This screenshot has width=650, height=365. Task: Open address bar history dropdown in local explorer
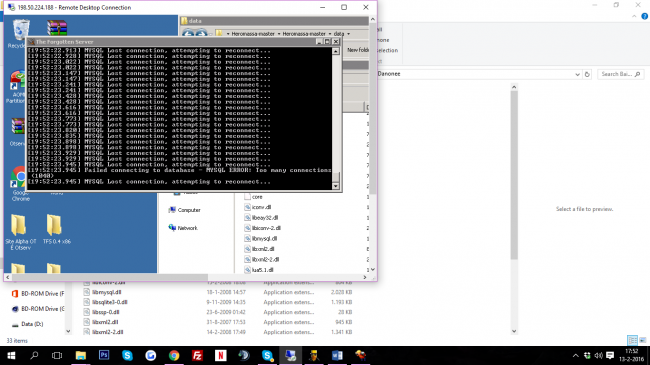(x=577, y=74)
